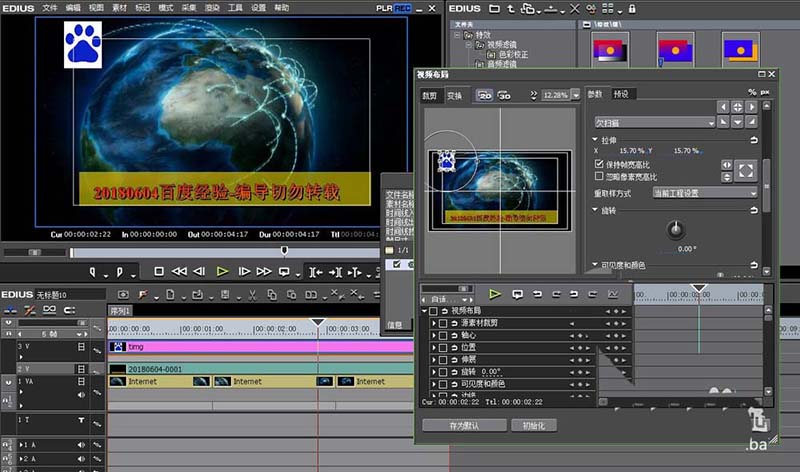Click the graph view icon in layout toolbar
This screenshot has height=472, width=800.
[612, 294]
